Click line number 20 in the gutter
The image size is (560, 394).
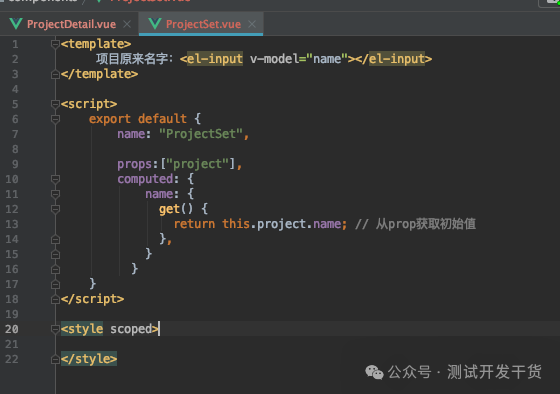pos(12,329)
